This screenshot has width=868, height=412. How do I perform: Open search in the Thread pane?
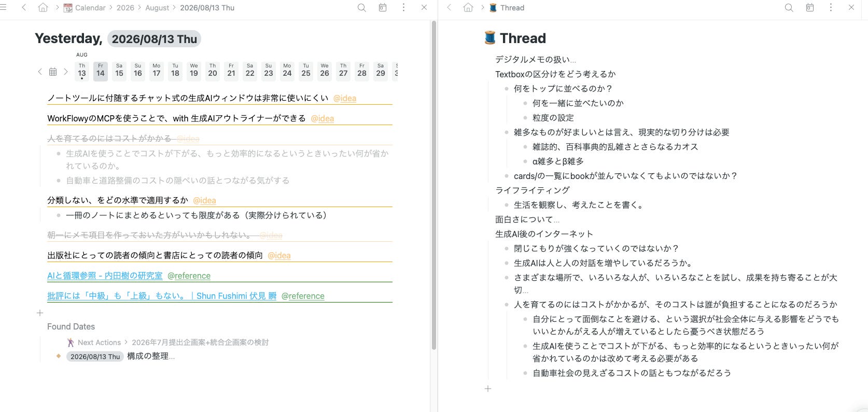(x=789, y=7)
